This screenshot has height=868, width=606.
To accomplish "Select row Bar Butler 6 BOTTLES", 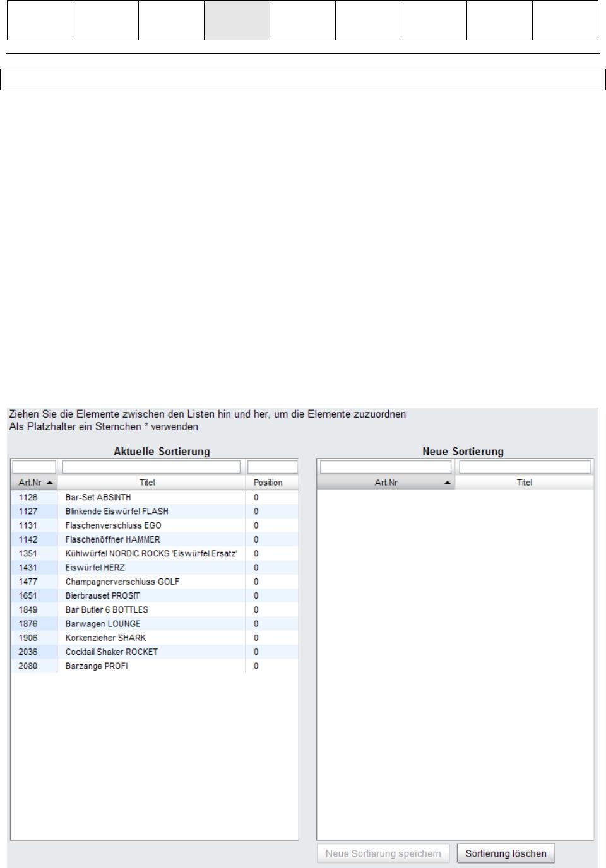I will click(155, 610).
